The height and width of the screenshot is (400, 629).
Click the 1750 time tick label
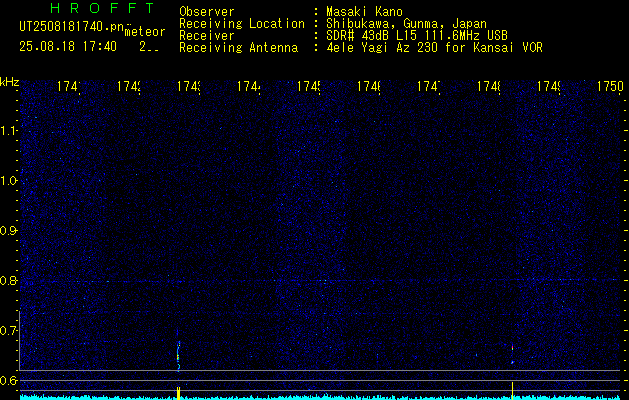610,87
